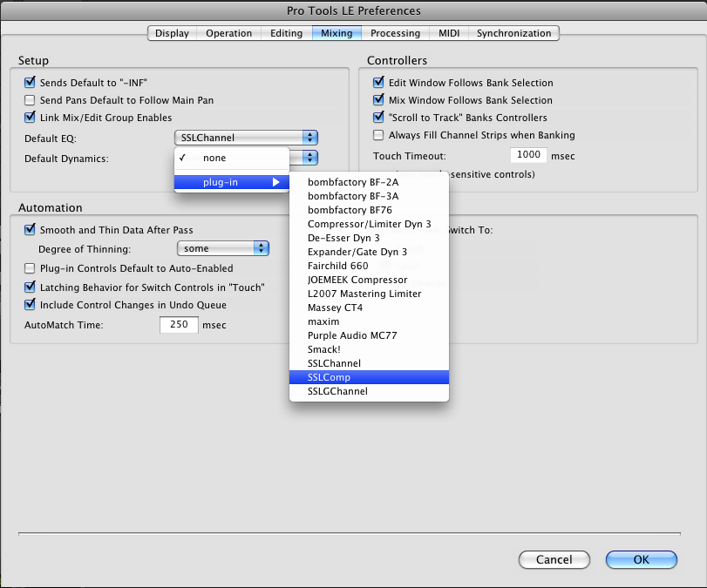The height and width of the screenshot is (588, 707).
Task: Enable Always Fill Channel Strips when Banking
Action: tap(378, 135)
